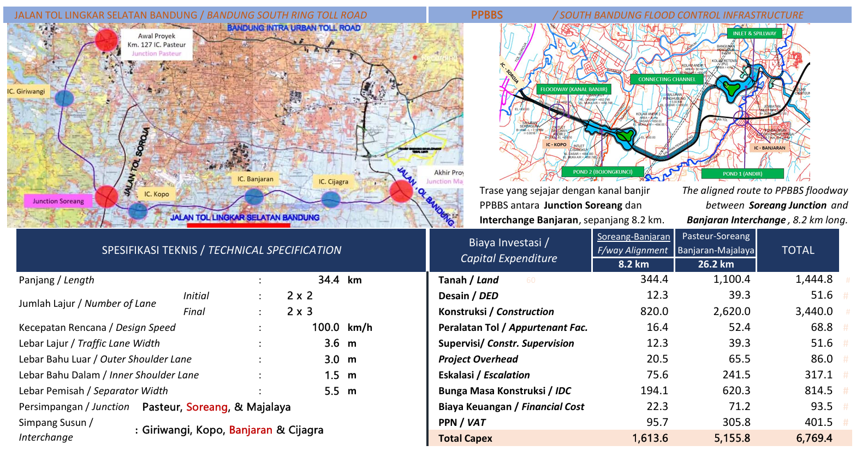Select the Spesifikasi Teknis table header
The height and width of the screenshot is (451, 868).
pyautogui.click(x=221, y=250)
